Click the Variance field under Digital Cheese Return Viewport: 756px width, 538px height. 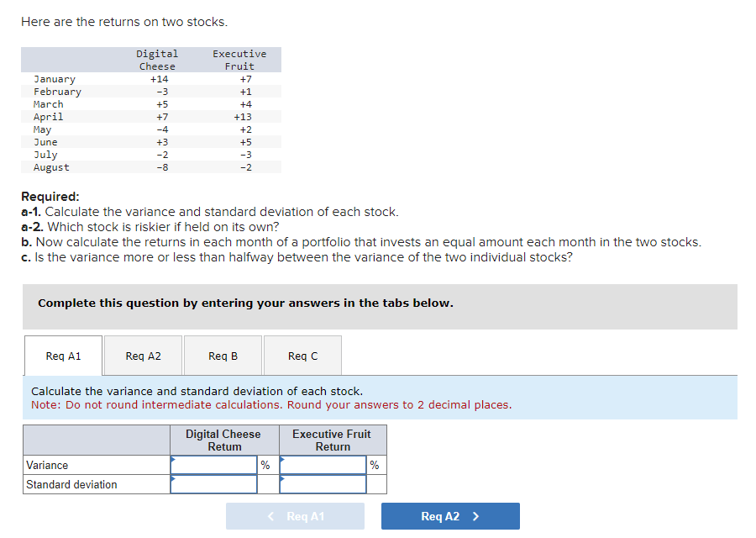tap(213, 464)
